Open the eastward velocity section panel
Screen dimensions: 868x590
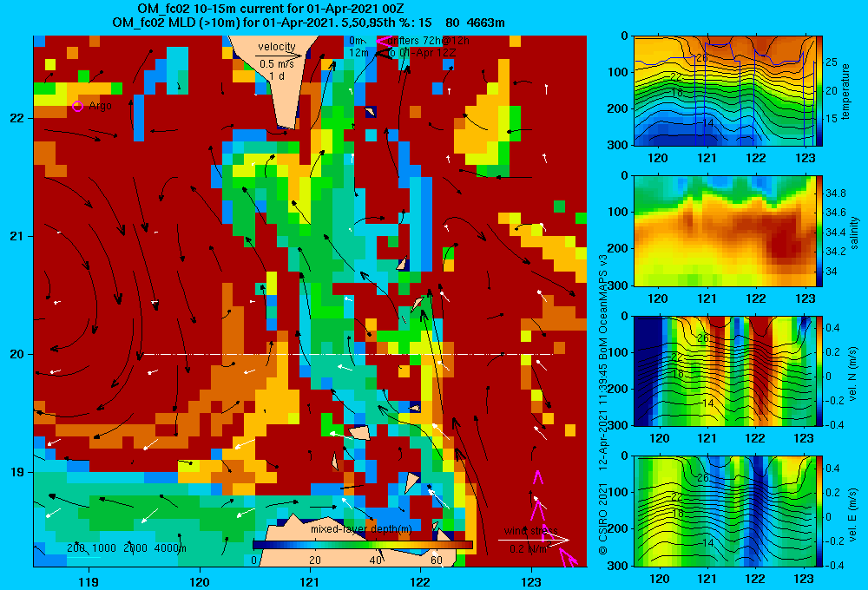pyautogui.click(x=724, y=511)
